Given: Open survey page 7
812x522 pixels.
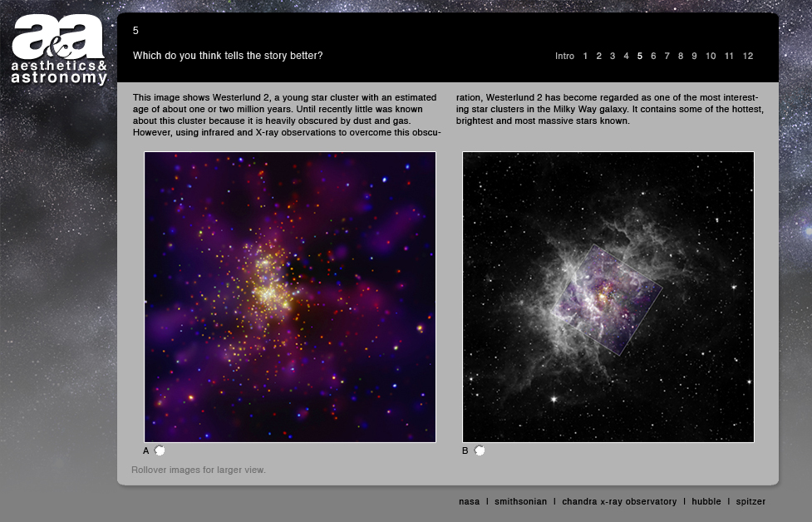Looking at the screenshot, I should coord(667,56).
